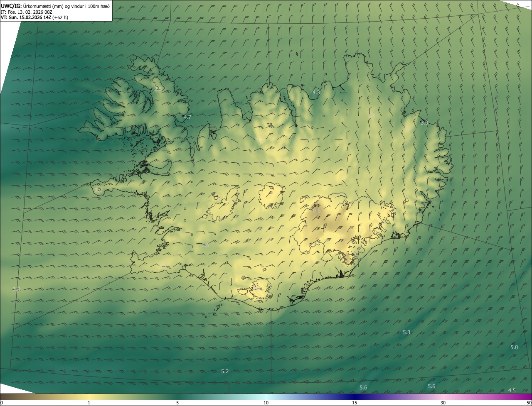Click the '10' tick on the color scale
This screenshot has width=532, height=406.
pos(266,403)
